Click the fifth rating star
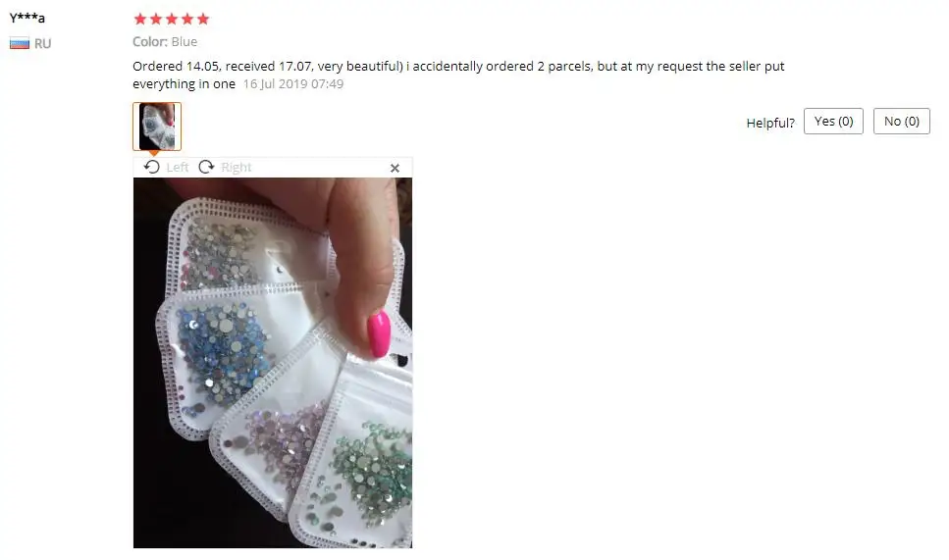This screenshot has height=560, width=949. (x=203, y=20)
